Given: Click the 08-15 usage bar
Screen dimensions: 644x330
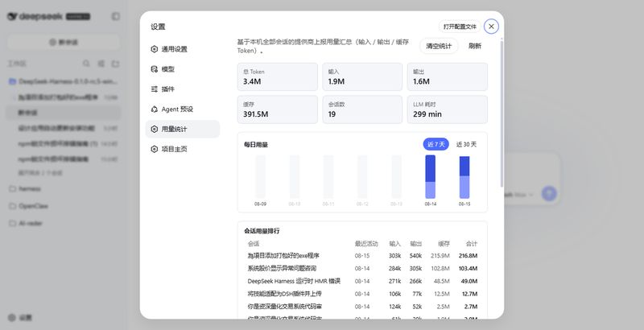Looking at the screenshot, I should coord(464,177).
